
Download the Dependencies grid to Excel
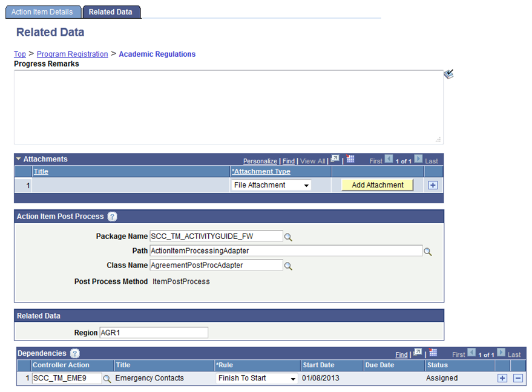(x=433, y=353)
